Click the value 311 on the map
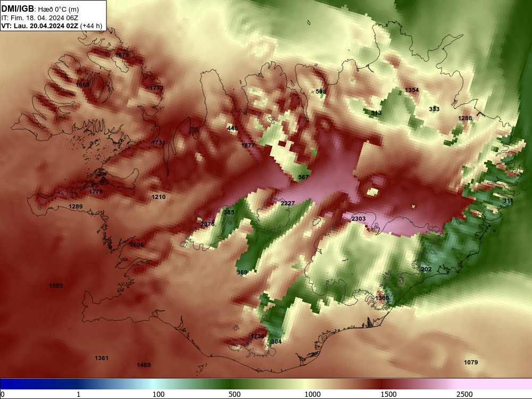The image size is (532, 399). tap(508, 201)
